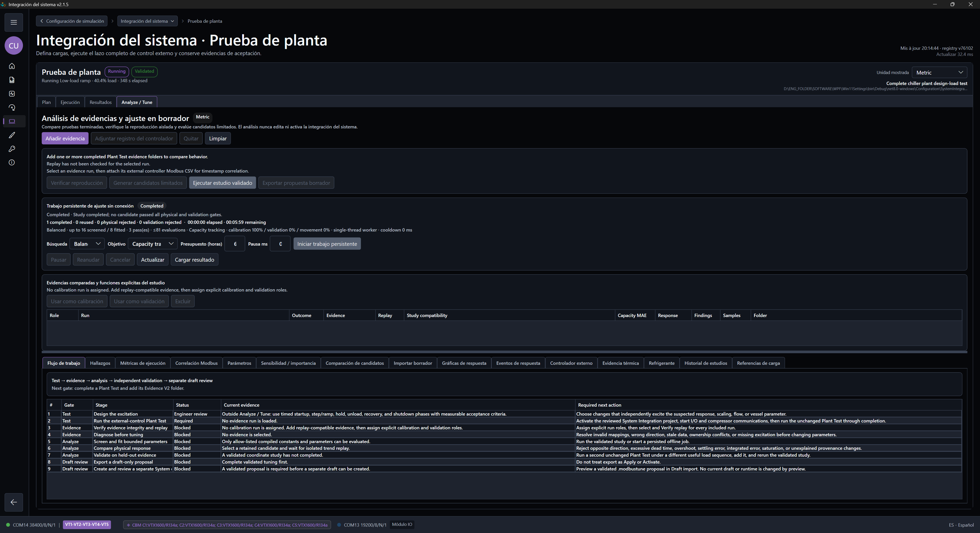Expand the Integración del sistema breadcrumb dropdown

147,21
